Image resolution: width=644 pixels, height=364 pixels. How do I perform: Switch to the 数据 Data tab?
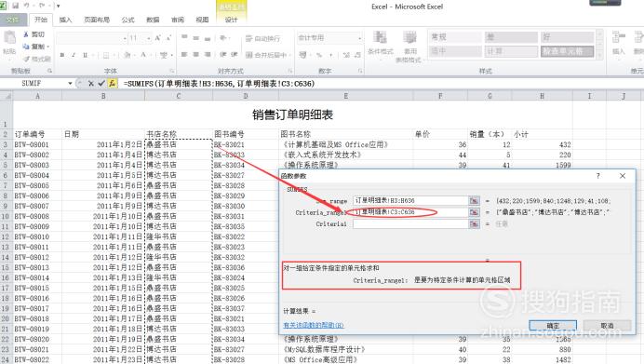[x=153, y=20]
